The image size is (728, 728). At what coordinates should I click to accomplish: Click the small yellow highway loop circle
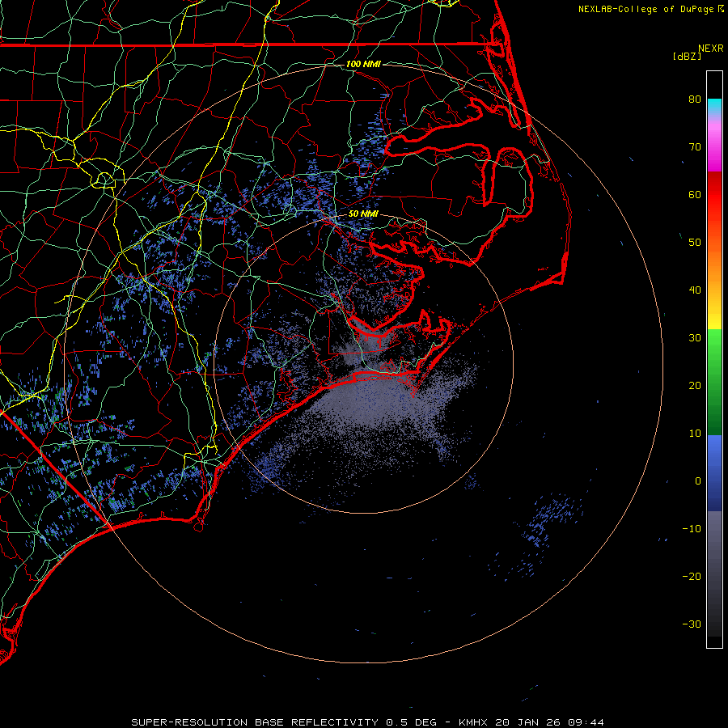pyautogui.click(x=104, y=180)
